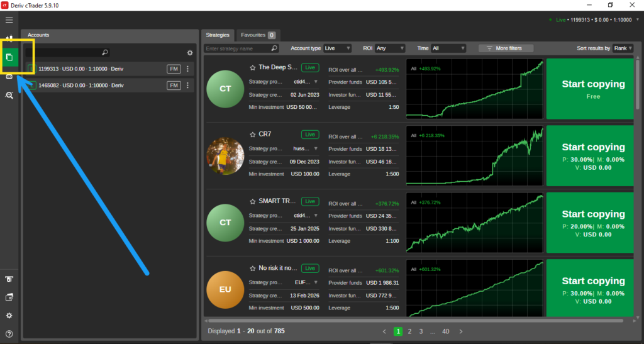Viewport: 644px width, 344px height.
Task: Switch to the Strategies tab
Action: [218, 35]
